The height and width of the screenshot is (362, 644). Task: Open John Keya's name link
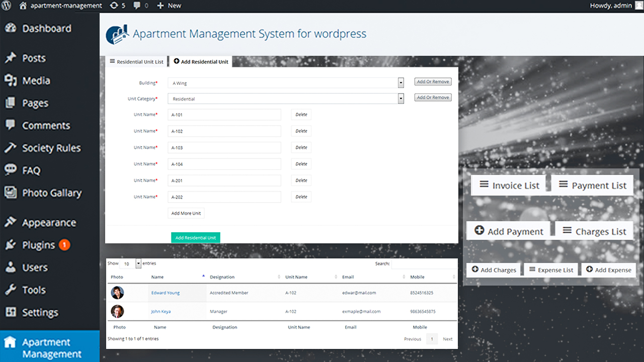160,312
